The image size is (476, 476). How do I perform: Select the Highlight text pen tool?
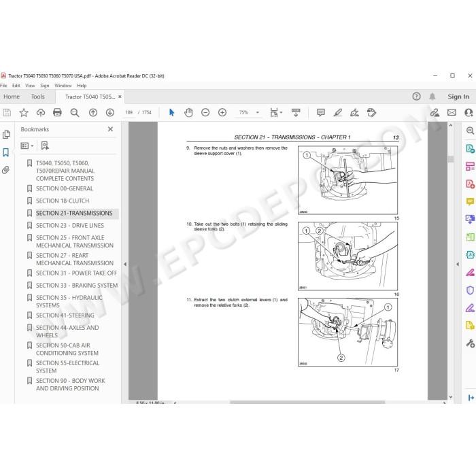[337, 113]
